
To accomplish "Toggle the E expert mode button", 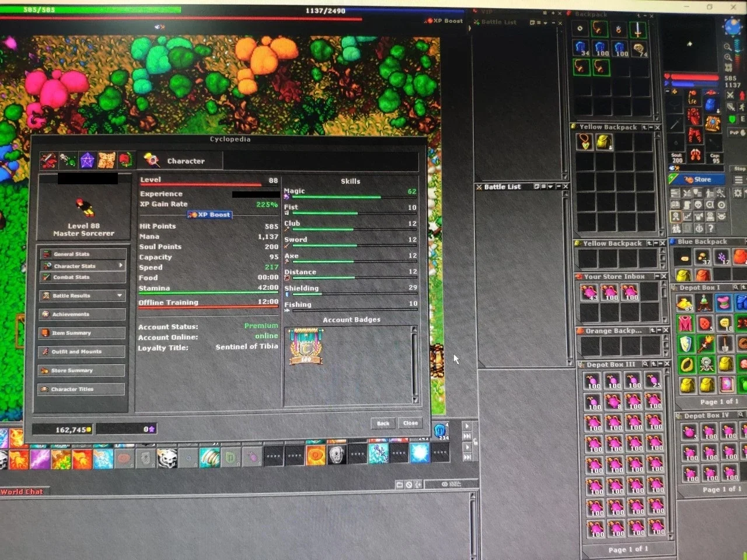I will [x=743, y=120].
